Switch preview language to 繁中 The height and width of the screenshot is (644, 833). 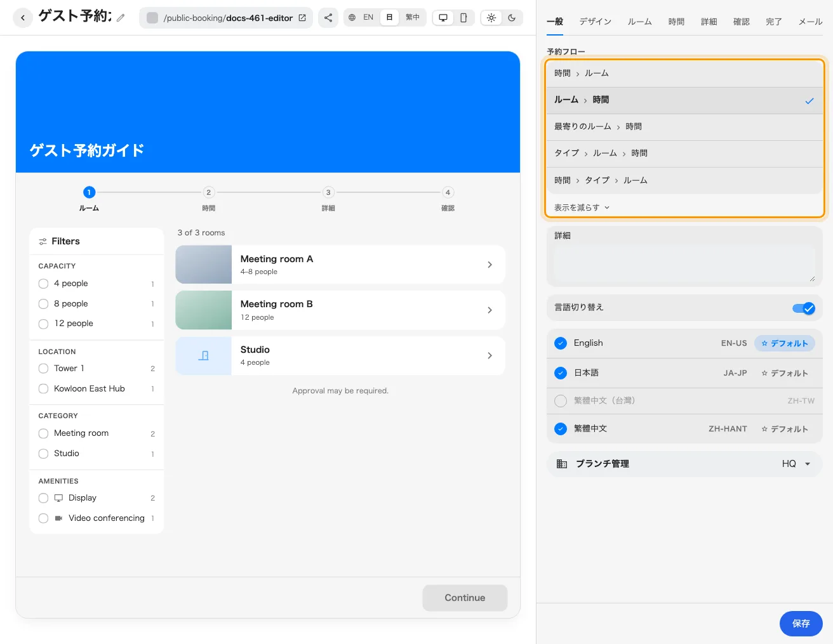(x=413, y=18)
